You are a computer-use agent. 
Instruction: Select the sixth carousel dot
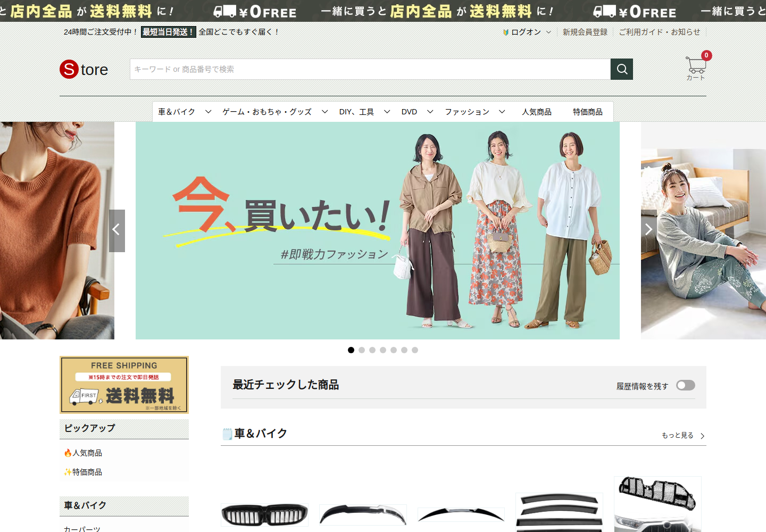(x=404, y=350)
